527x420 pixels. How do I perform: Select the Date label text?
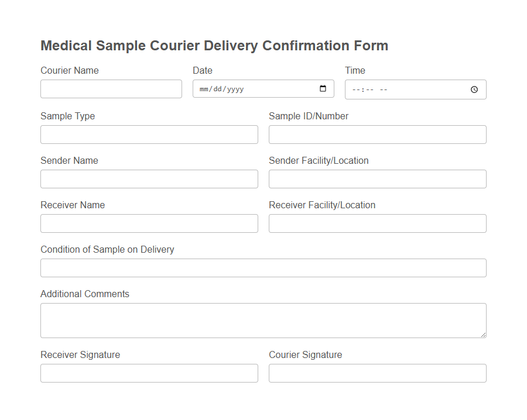[202, 70]
